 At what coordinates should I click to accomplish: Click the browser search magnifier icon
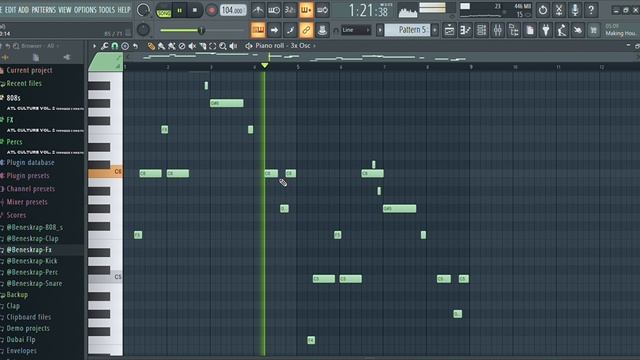tap(16, 46)
